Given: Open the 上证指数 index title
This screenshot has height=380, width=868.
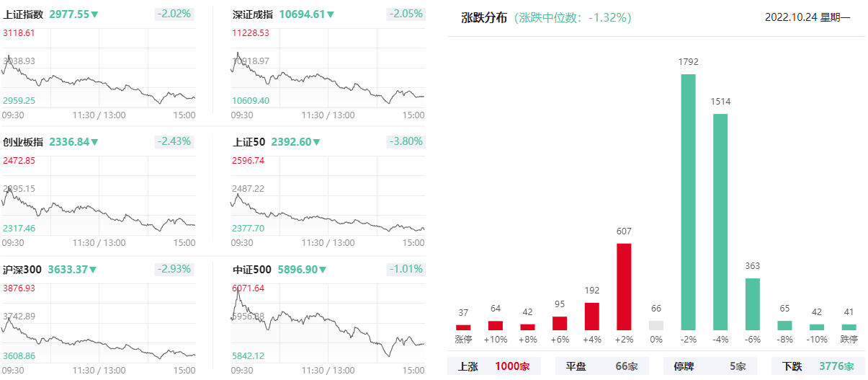Looking at the screenshot, I should [x=23, y=14].
